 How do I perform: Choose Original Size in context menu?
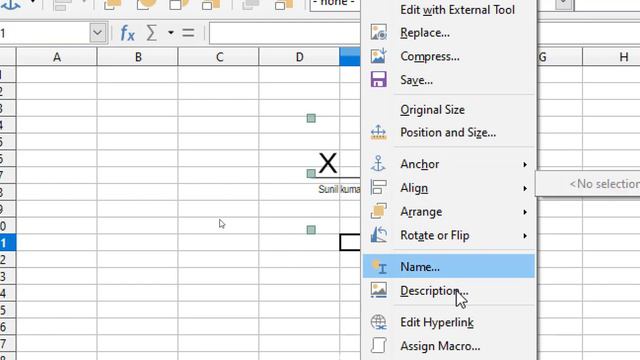pos(432,110)
